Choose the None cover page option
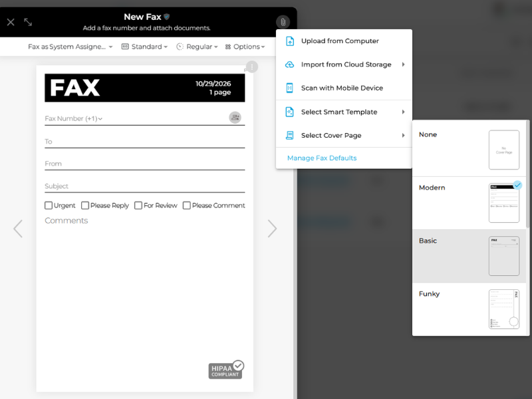 469,149
